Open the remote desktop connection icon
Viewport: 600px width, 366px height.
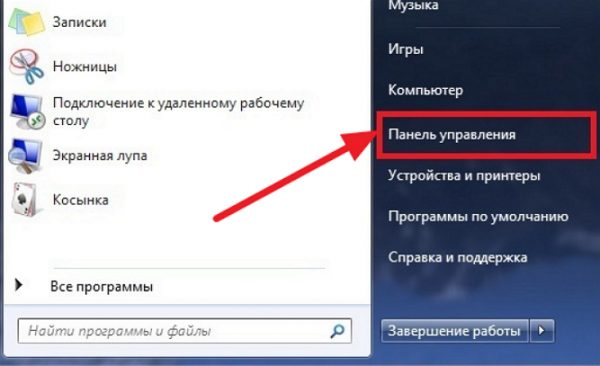[27, 111]
